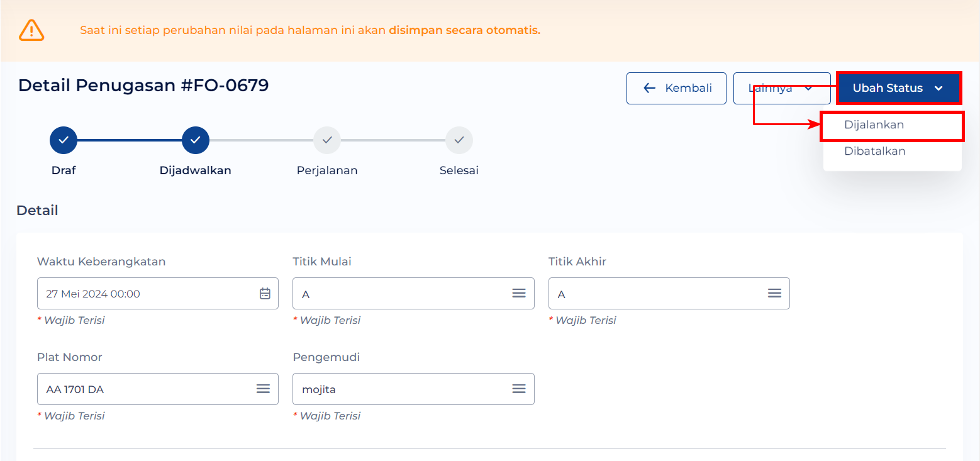Select Dijalankan from status menu
Viewport: 980px width, 461px height.
point(893,125)
